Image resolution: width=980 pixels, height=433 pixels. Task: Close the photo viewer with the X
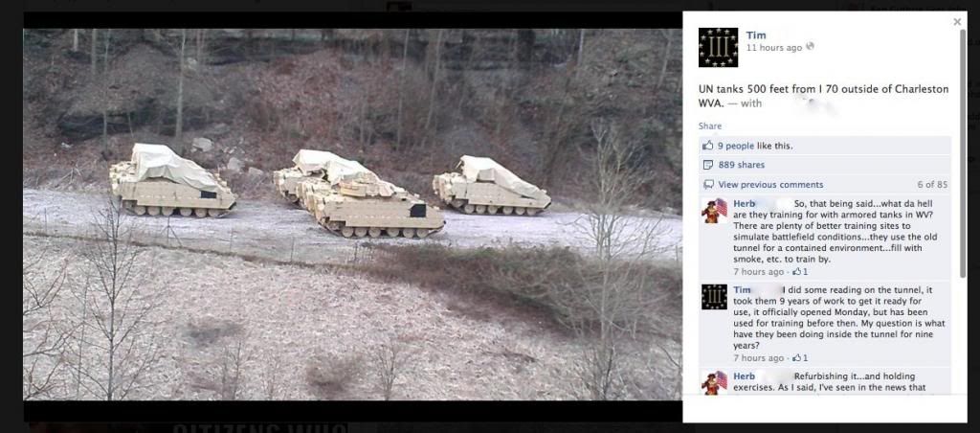957,22
